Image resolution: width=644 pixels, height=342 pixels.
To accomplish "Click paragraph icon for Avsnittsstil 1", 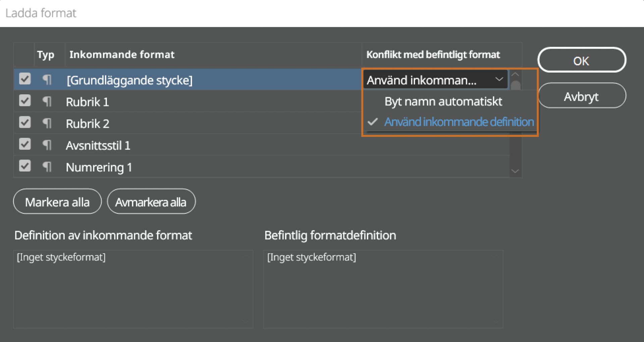I will point(47,145).
